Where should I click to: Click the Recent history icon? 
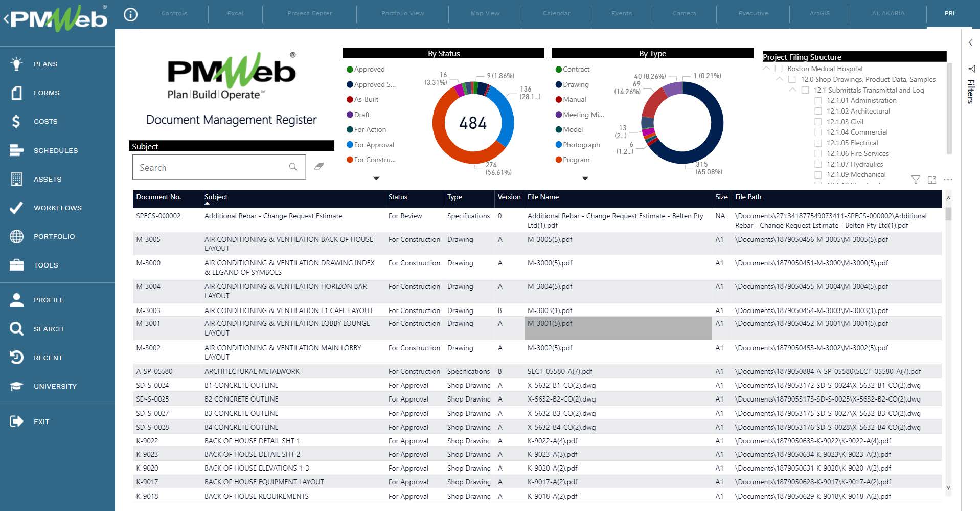[16, 357]
